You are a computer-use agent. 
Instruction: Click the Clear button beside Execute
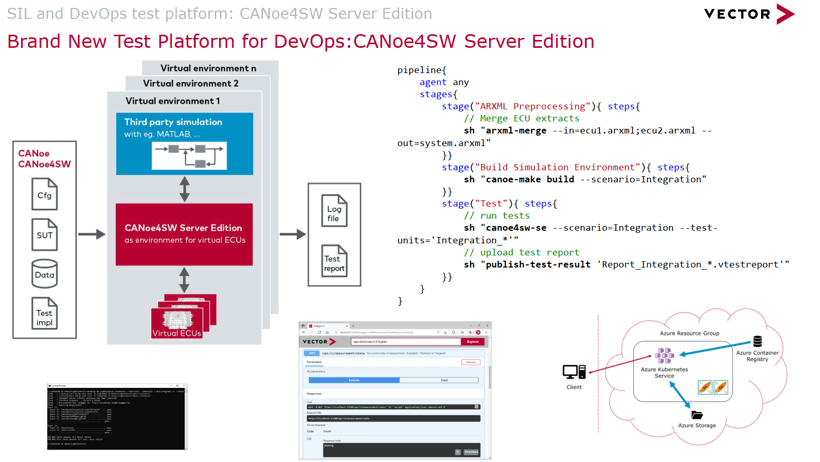click(439, 380)
